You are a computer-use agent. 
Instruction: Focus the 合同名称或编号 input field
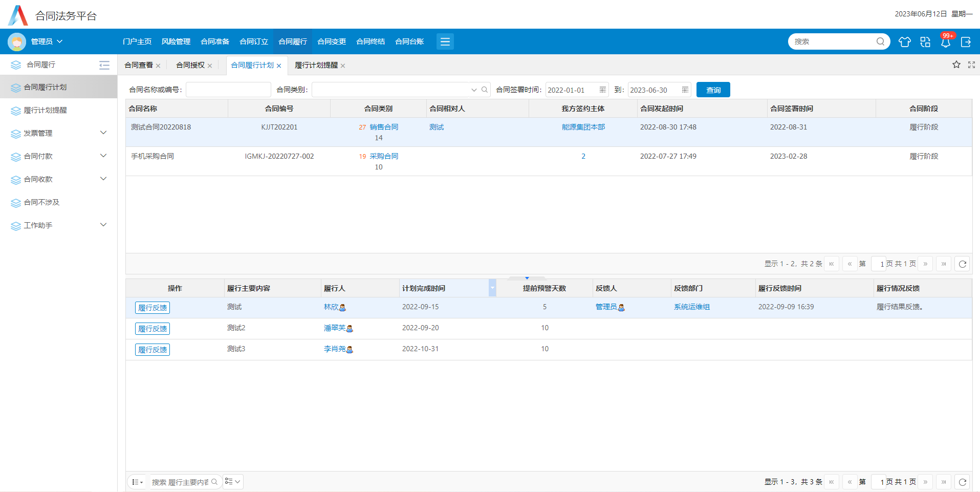coord(228,90)
